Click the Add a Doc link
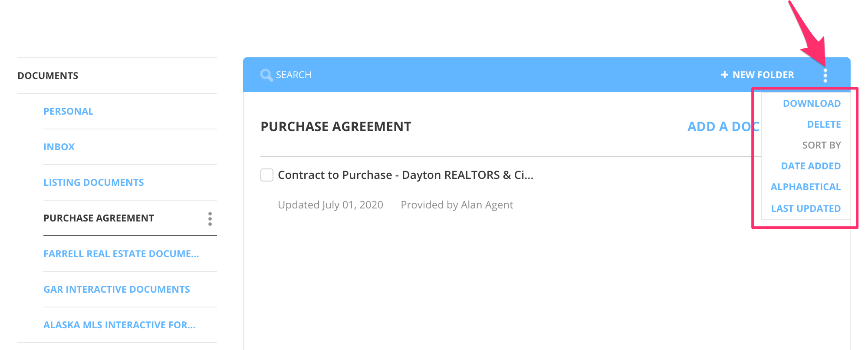868x350 pixels. pos(723,126)
